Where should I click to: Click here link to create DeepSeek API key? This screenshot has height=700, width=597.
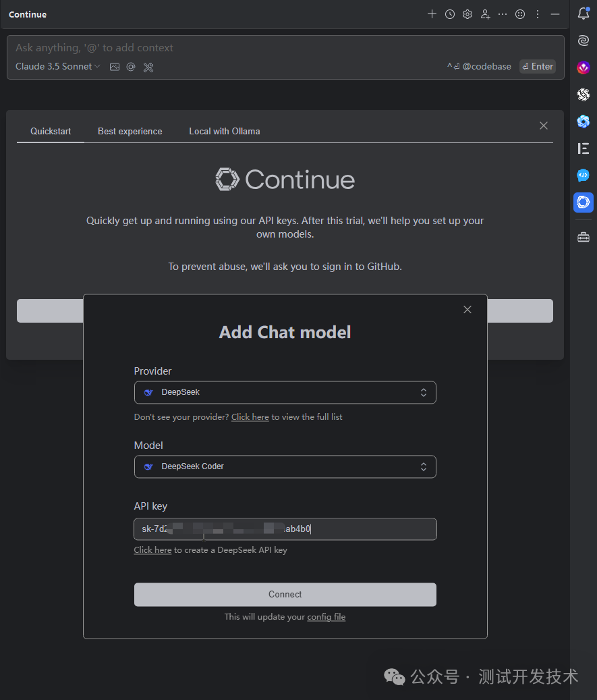pos(152,550)
